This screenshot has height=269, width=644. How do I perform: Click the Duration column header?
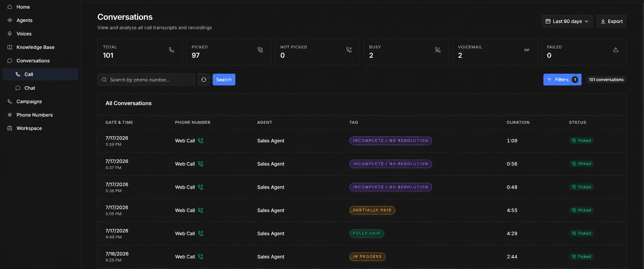pyautogui.click(x=518, y=122)
